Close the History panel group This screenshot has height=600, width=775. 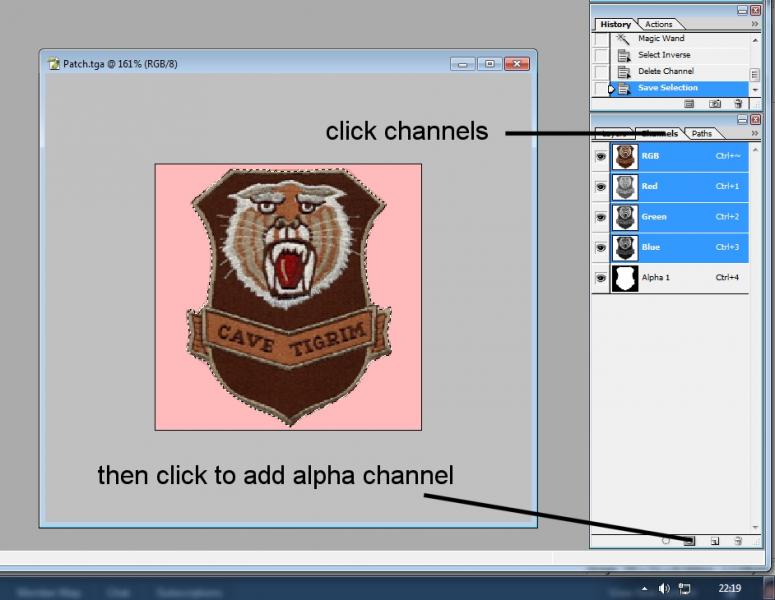pyautogui.click(x=755, y=10)
